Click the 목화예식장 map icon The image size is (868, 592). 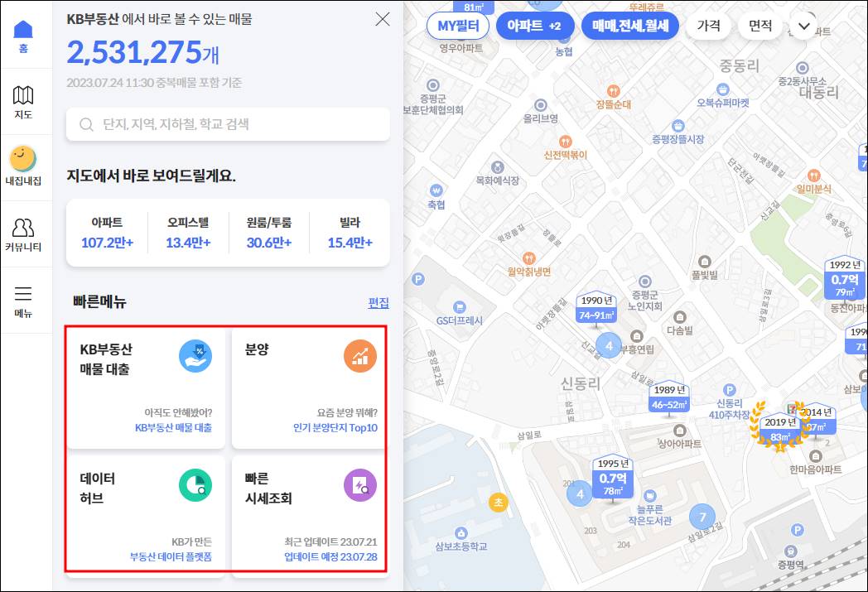click(498, 167)
